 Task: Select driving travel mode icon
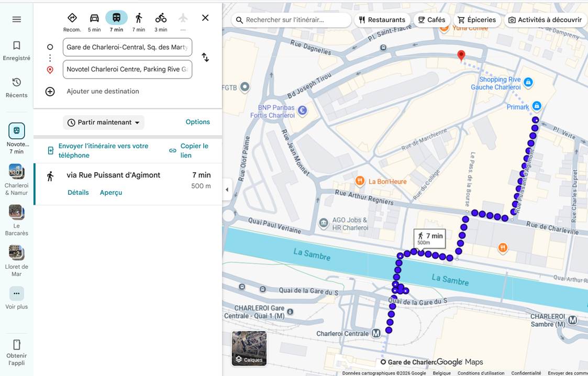click(x=94, y=18)
